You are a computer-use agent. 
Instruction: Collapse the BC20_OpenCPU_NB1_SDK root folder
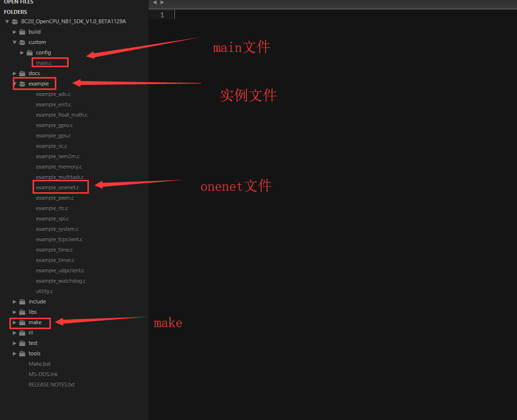click(x=7, y=21)
